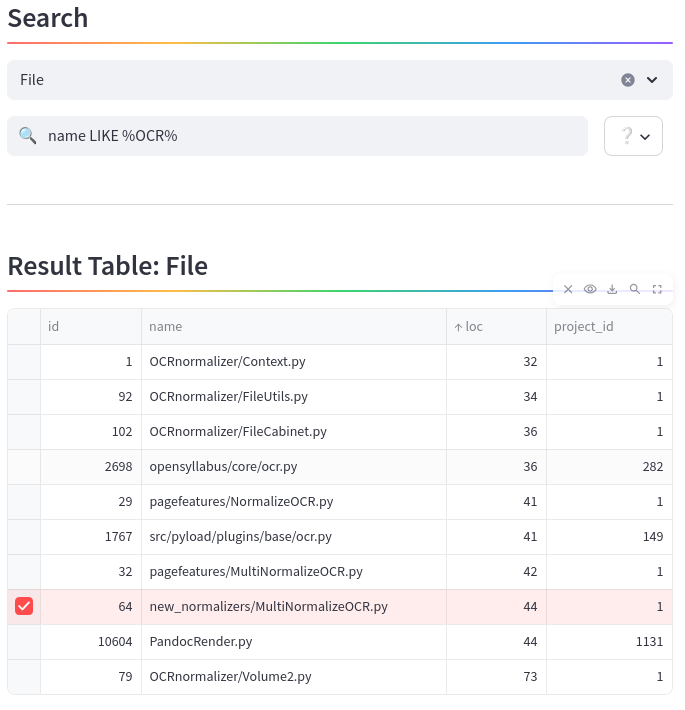
Task: Click the loc cell 42
Action: (x=496, y=571)
